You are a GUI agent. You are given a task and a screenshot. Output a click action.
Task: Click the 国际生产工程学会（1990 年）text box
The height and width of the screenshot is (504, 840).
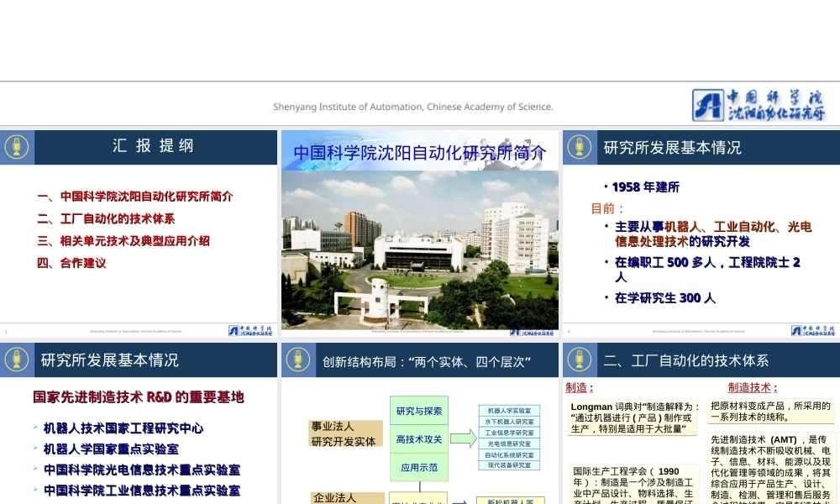point(634,484)
